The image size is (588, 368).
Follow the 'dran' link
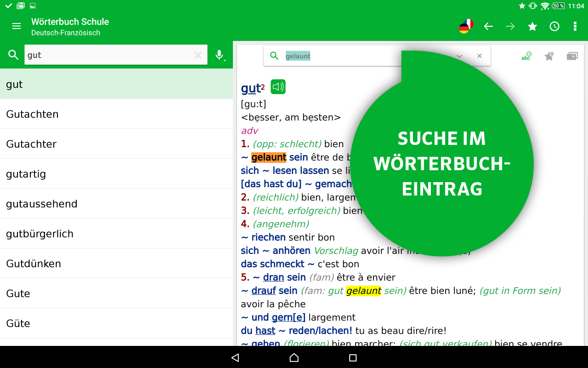pos(273,277)
